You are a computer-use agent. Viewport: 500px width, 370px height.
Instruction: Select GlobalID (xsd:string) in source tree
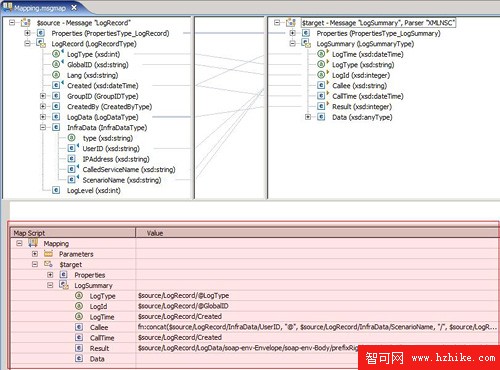[x=98, y=65]
